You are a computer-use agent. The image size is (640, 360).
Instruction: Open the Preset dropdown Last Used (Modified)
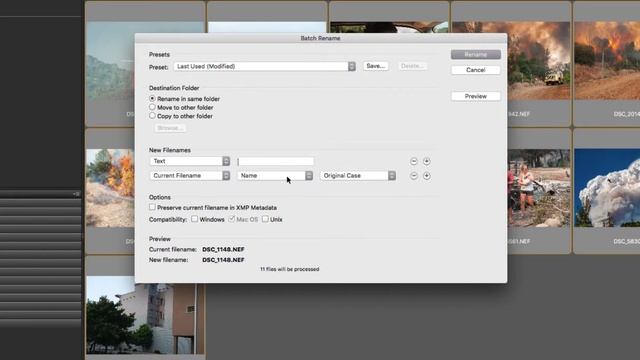tap(264, 66)
